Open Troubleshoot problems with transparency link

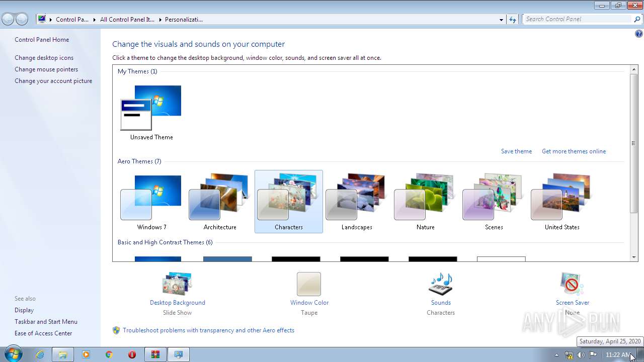[208, 330]
